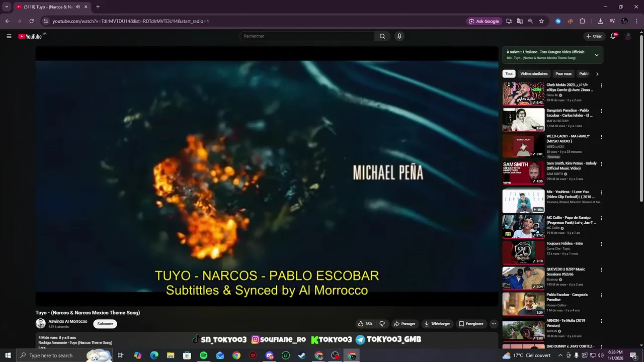The height and width of the screenshot is (362, 644).
Task: Open the tab search dropdown arrow
Action: tap(7, 7)
